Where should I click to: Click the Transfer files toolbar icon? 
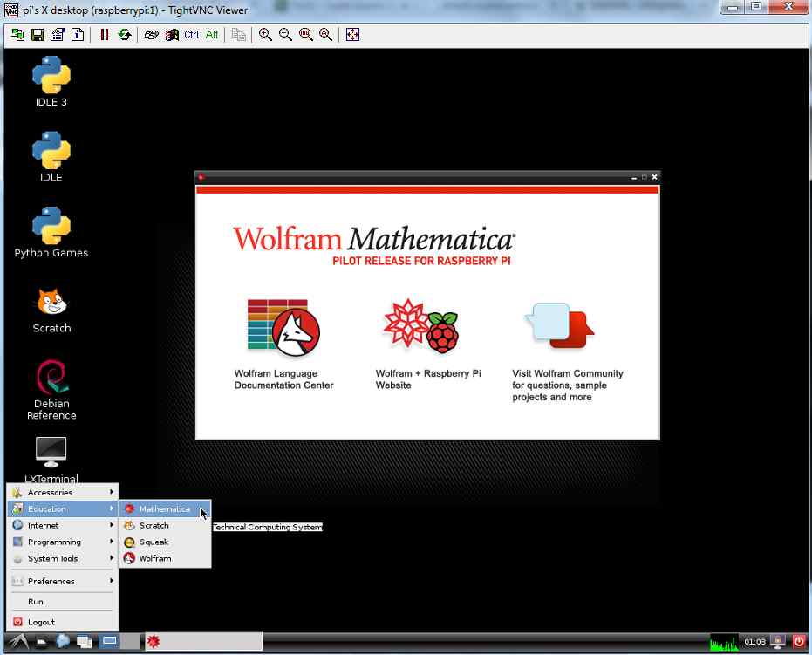click(238, 35)
